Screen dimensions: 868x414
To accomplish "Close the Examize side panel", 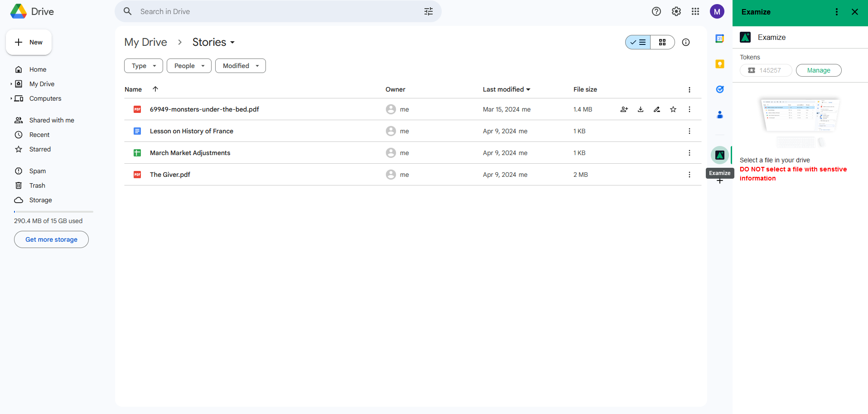I will (x=855, y=12).
